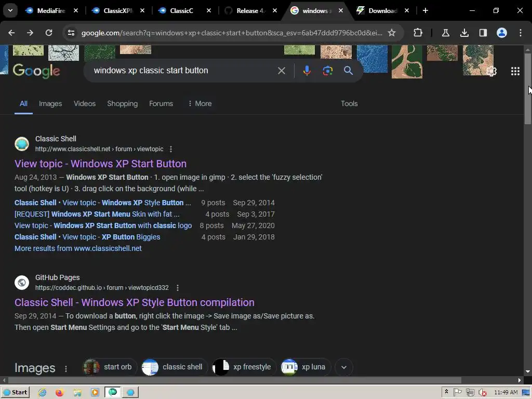The height and width of the screenshot is (399, 532).
Task: Open media player from the taskbar
Action: (95, 393)
